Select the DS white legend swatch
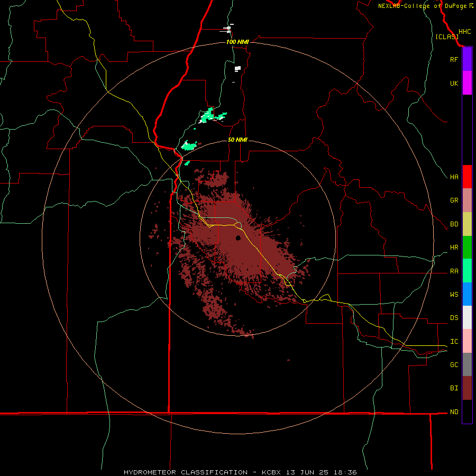The image size is (476, 476). point(467,317)
